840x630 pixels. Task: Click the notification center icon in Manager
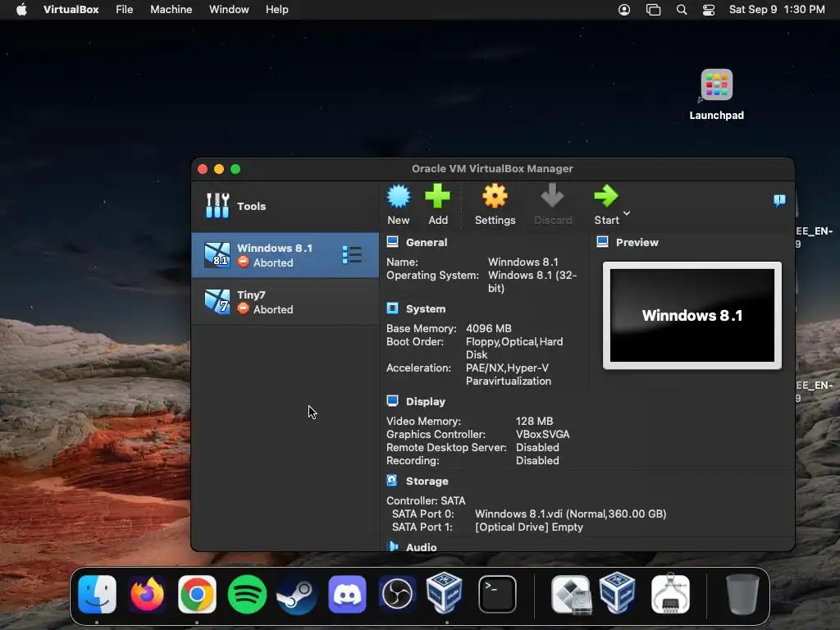click(779, 200)
